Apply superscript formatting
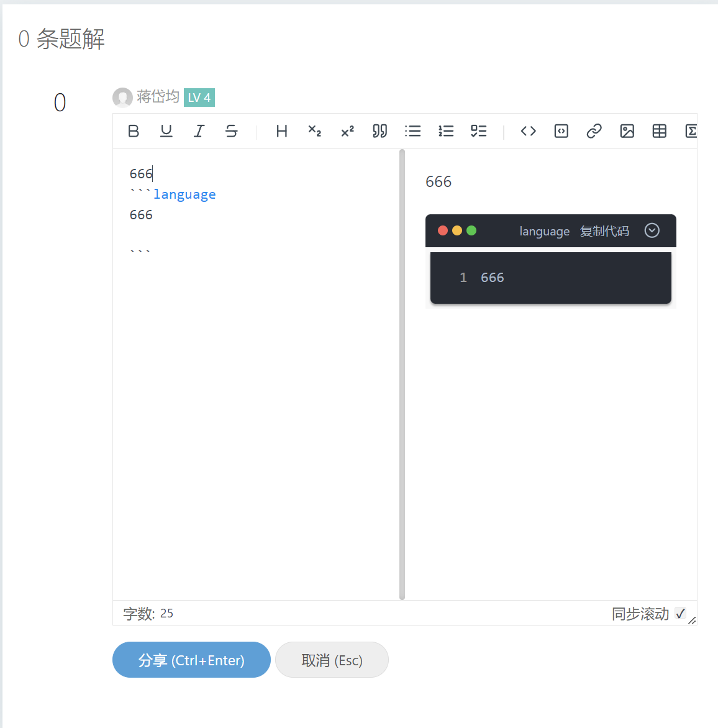718x728 pixels. pyautogui.click(x=347, y=132)
